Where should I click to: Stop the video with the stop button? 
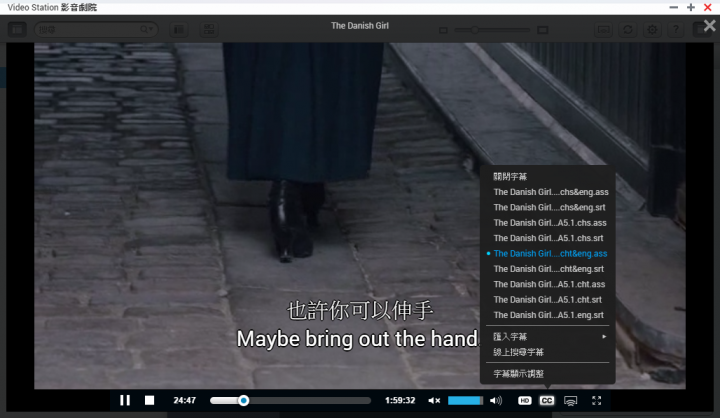(x=150, y=400)
